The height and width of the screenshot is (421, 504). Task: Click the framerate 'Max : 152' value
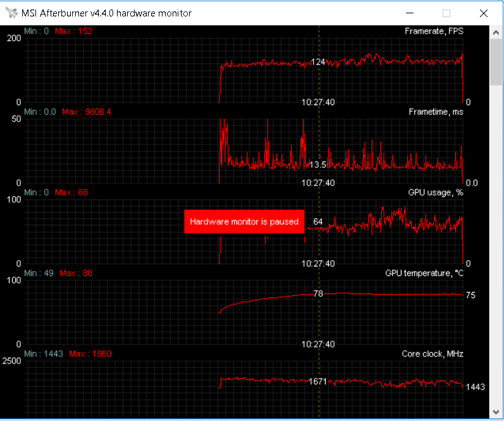pyautogui.click(x=73, y=31)
